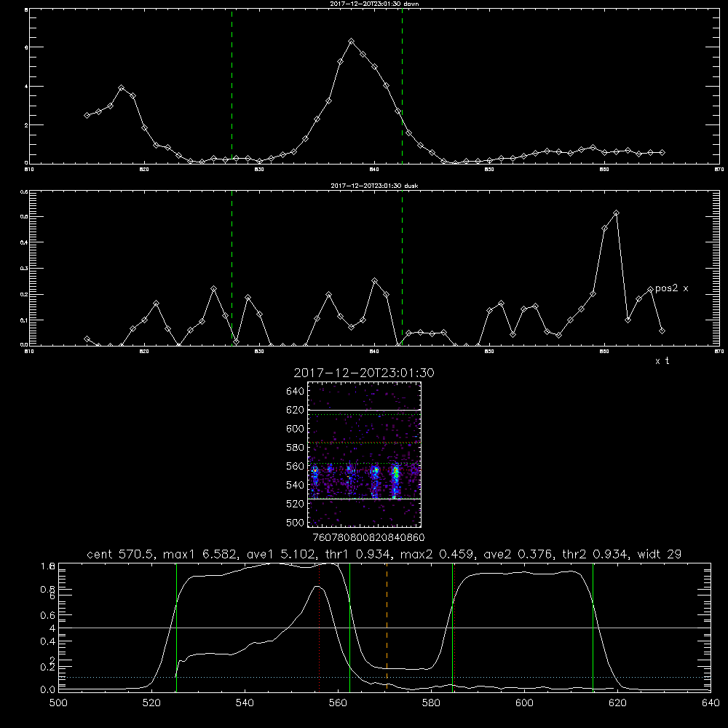The image size is (728, 728).
Task: Click the red dotted line near 556 in bottom plot
Action: (320, 628)
